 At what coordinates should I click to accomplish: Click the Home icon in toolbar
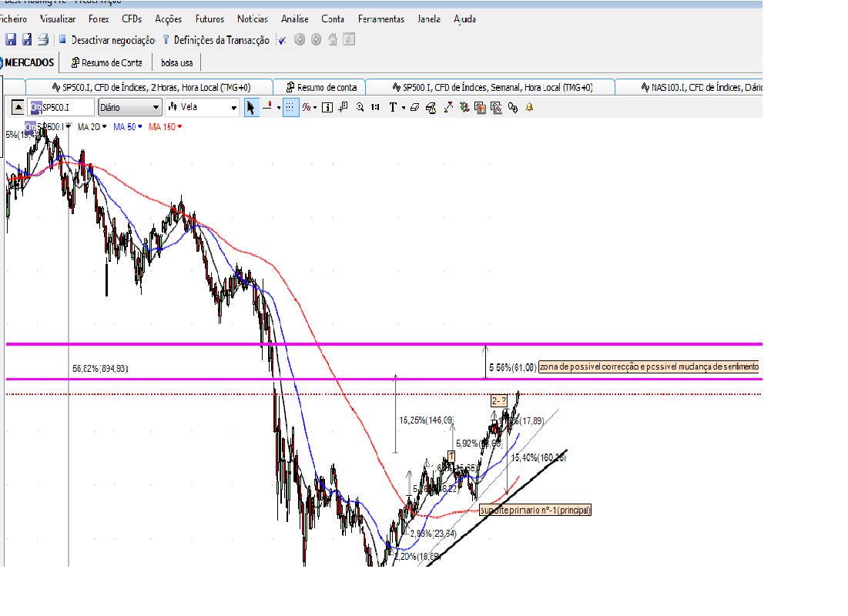tap(333, 39)
